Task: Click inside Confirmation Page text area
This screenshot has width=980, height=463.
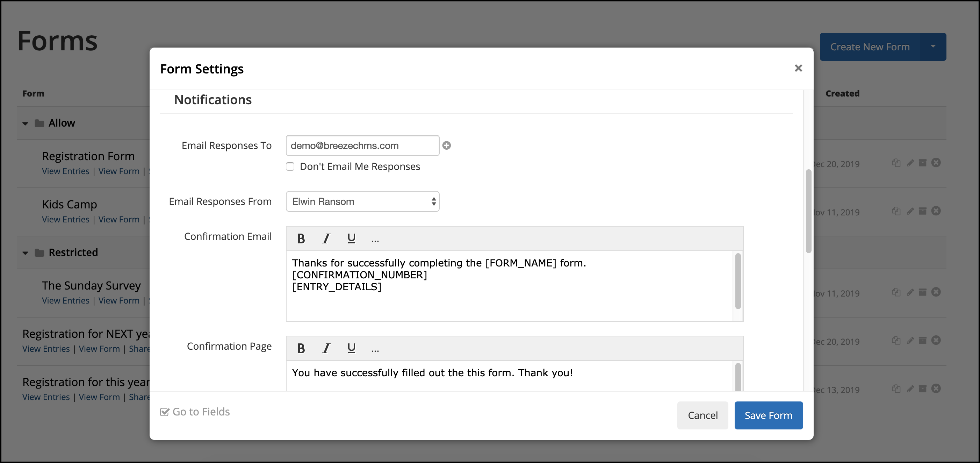Action: tap(509, 376)
